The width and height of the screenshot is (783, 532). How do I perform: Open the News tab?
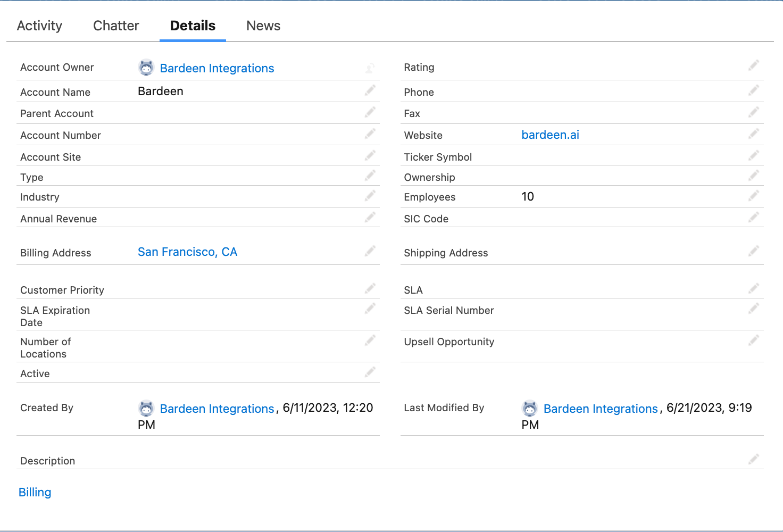pos(263,26)
